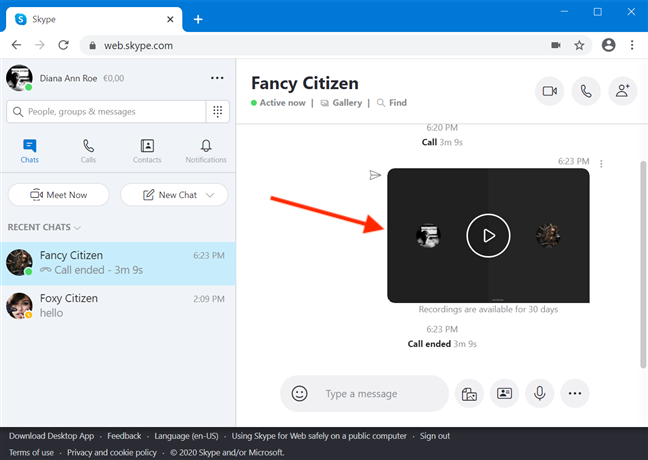Bookmark this page with star icon
The image size is (648, 460).
point(579,45)
